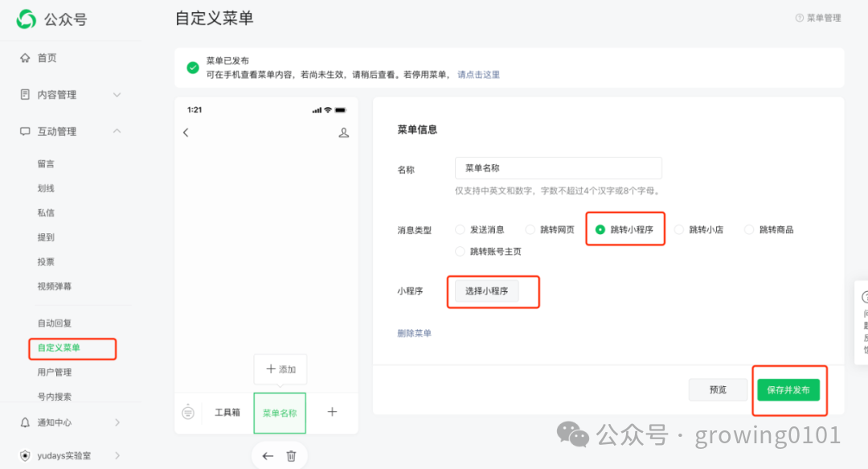Viewport: 868px width, 469px height.
Task: Switch to the 工具箱 menu tab
Action: point(228,413)
